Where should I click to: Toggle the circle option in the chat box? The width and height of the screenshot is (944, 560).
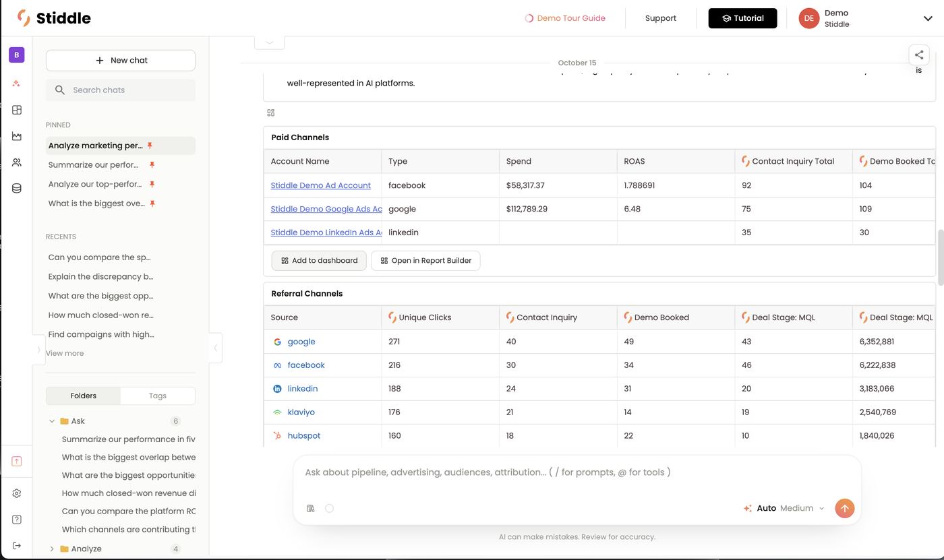(x=329, y=508)
